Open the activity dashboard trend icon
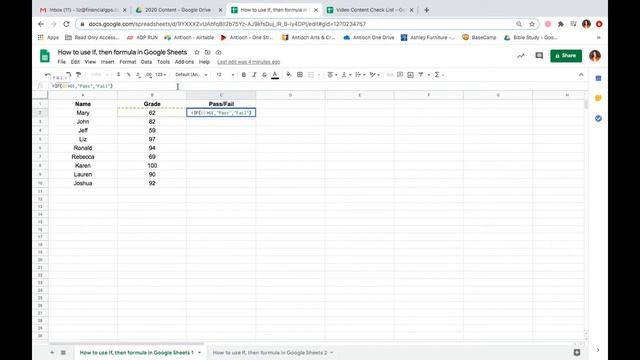 (x=521, y=56)
